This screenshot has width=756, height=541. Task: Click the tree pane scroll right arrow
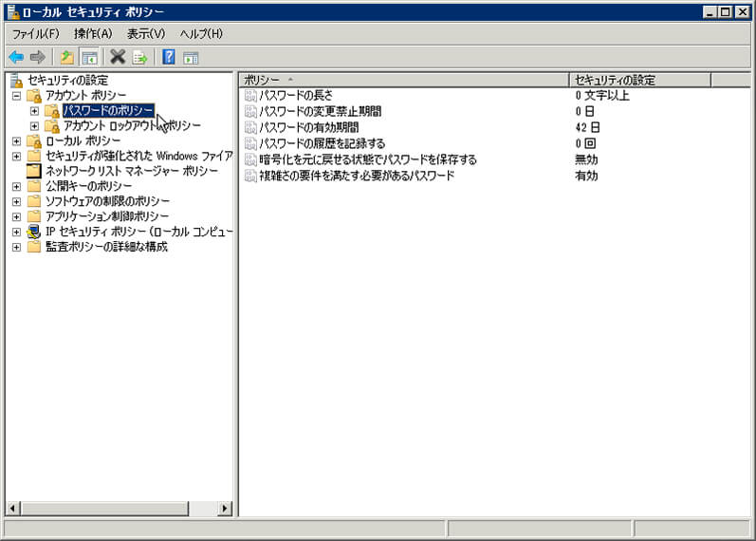tap(224, 508)
